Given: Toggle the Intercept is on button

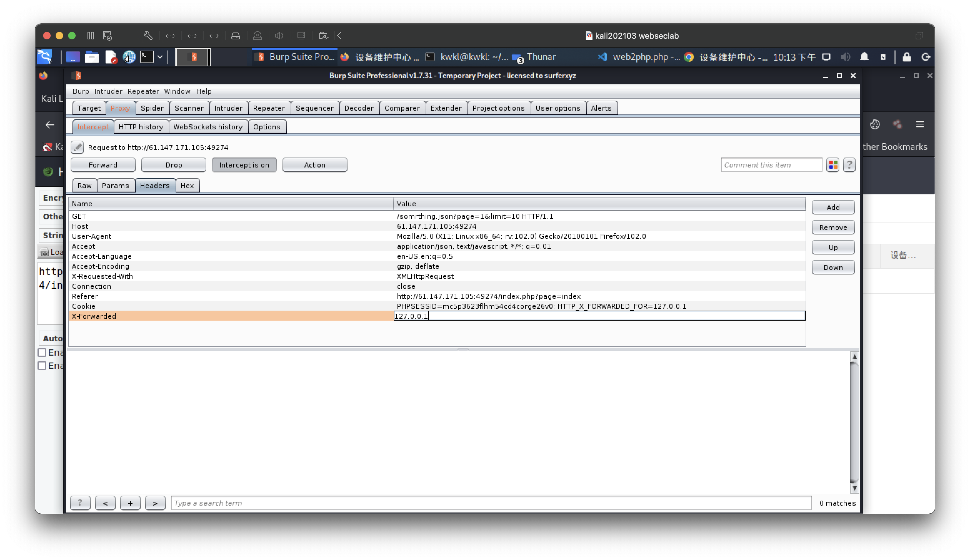Looking at the screenshot, I should (244, 165).
